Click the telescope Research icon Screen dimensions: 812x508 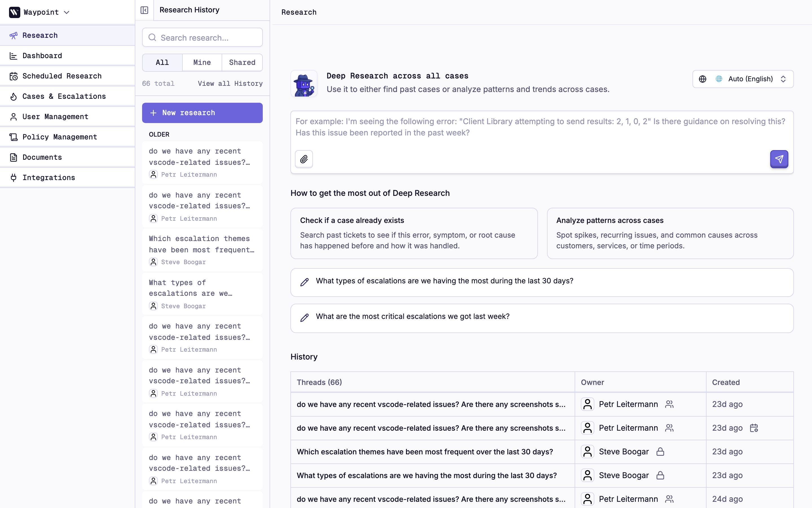(14, 36)
